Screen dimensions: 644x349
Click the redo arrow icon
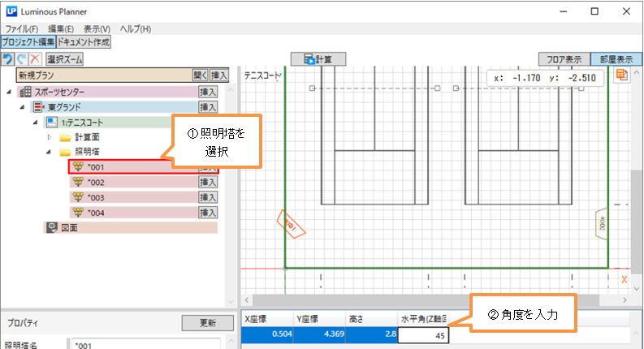point(21,59)
